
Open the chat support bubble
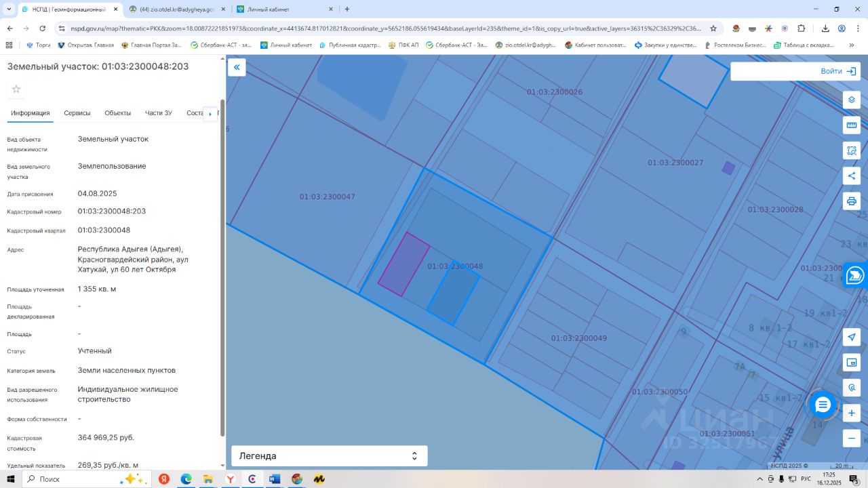823,405
